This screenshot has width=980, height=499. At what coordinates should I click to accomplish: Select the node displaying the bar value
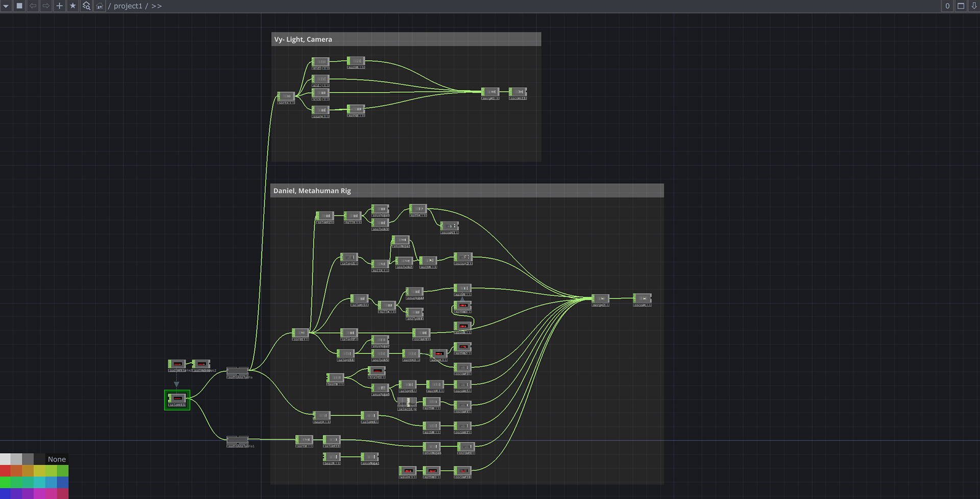coord(407,404)
